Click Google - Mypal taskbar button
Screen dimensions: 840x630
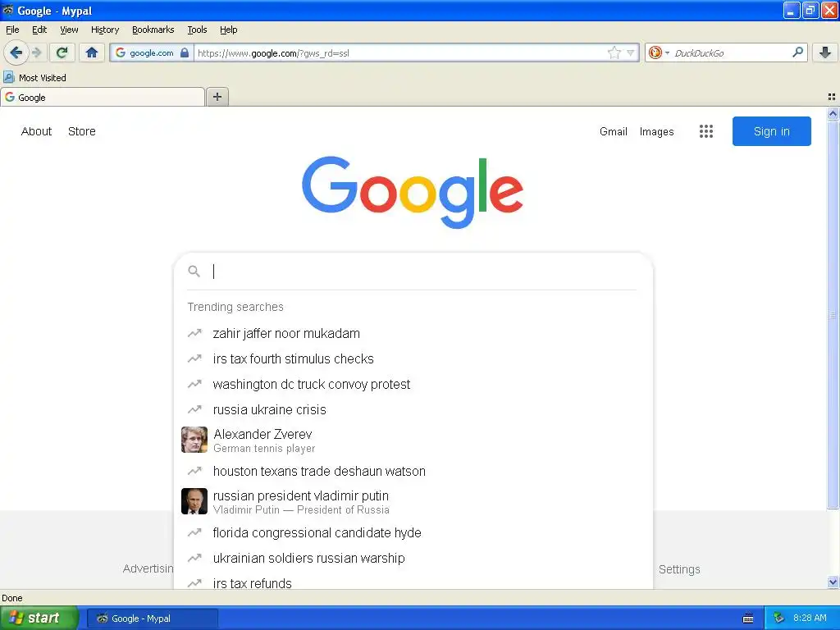click(152, 619)
